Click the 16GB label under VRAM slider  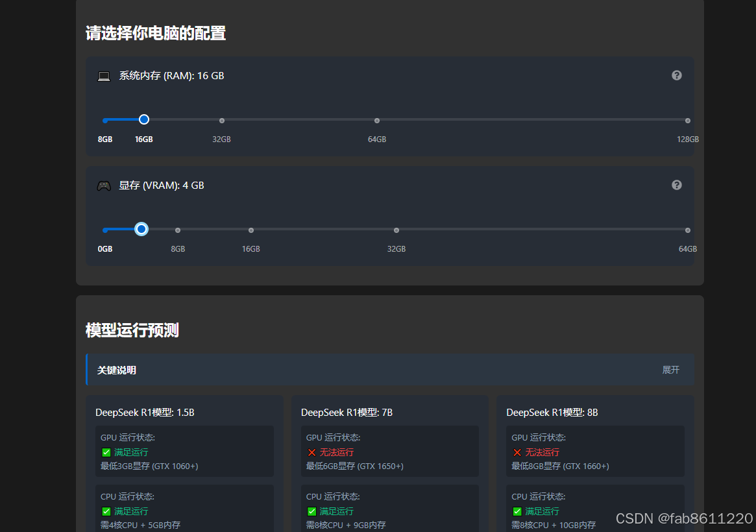251,248
